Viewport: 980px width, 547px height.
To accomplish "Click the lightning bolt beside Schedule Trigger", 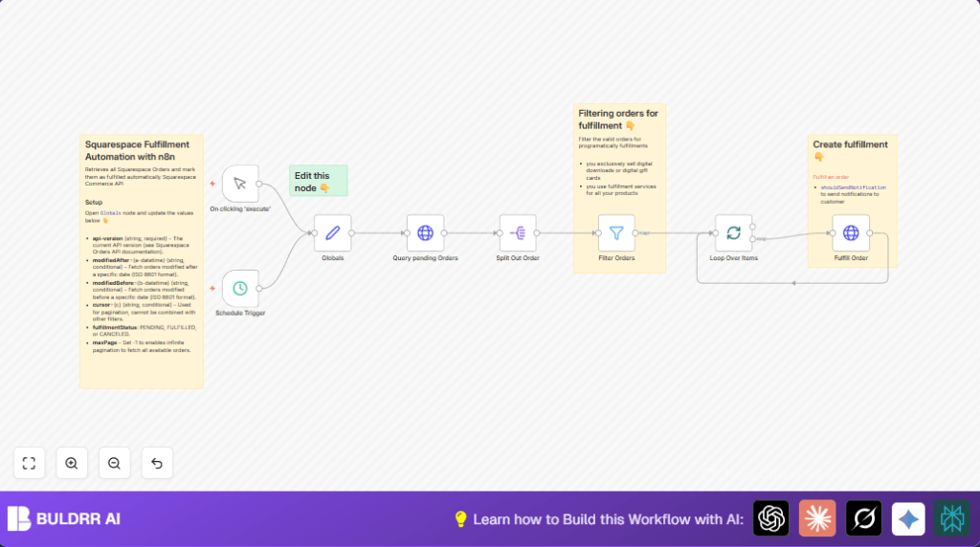I will pos(212,289).
